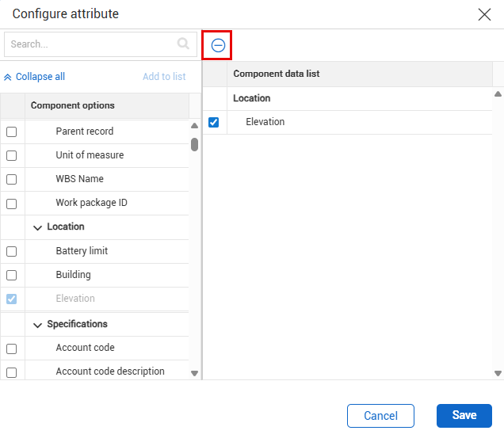The image size is (504, 442).
Task: Collapse the Location group
Action: tap(37, 227)
